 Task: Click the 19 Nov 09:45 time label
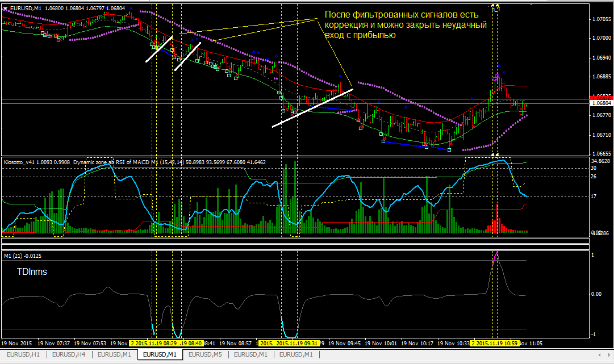(x=345, y=343)
